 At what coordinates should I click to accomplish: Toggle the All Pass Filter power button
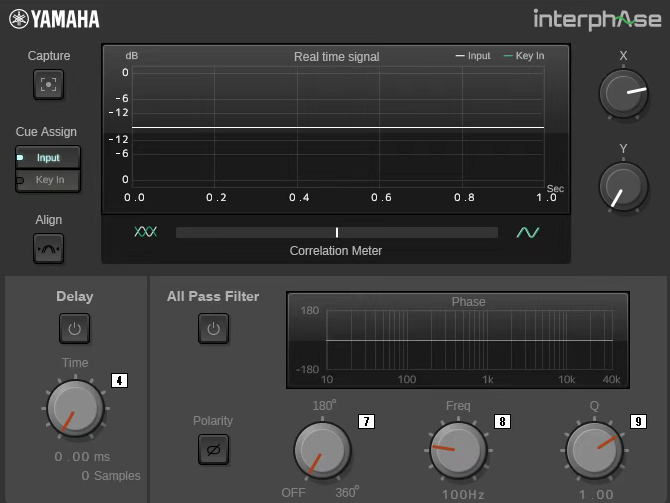tap(213, 329)
